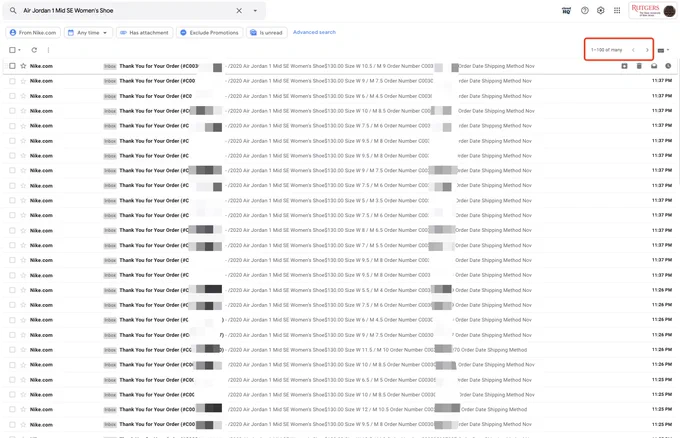
Task: Clear the search query with the X
Action: point(239,10)
